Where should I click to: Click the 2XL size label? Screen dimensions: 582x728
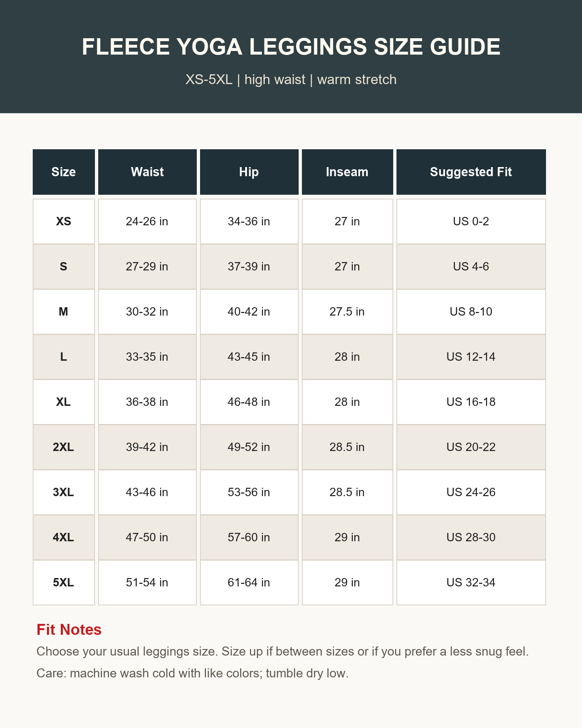click(64, 447)
